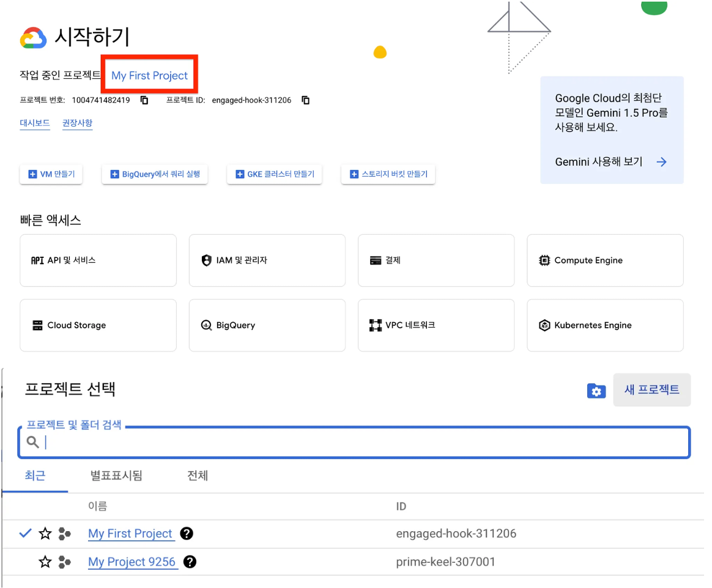The image size is (712, 588).
Task: Click the API icon in API 및 서비스 card
Action: [x=37, y=260]
